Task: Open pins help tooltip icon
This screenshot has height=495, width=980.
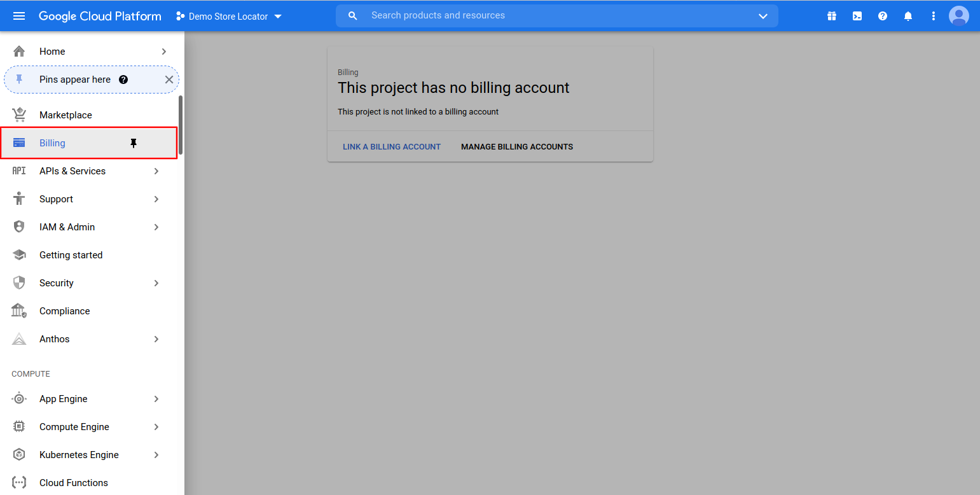Action: tap(123, 80)
